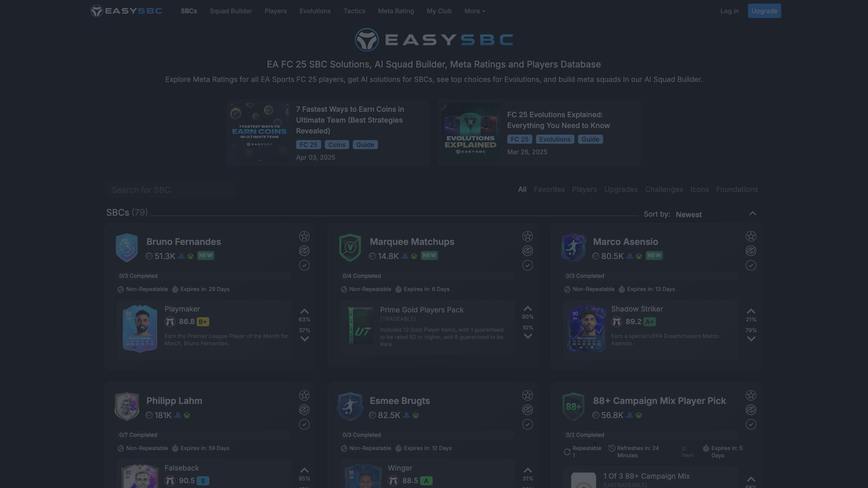The width and height of the screenshot is (868, 488).
Task: Mark the Esmee Brugts SBC completed
Action: (528, 425)
